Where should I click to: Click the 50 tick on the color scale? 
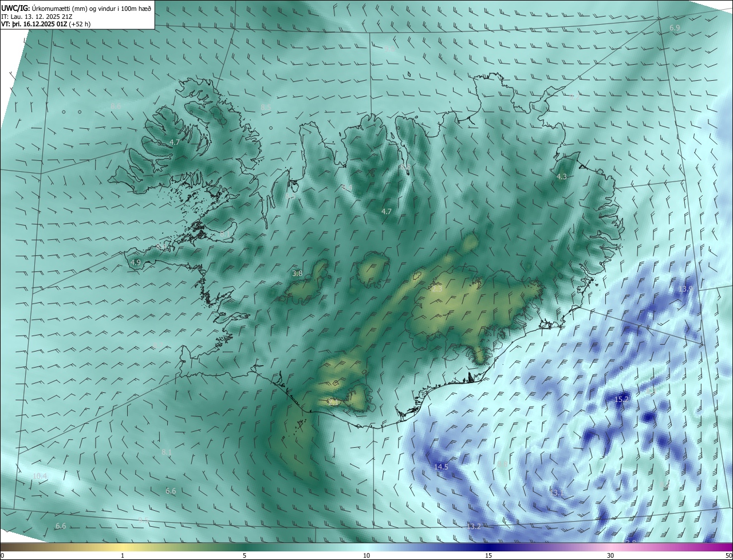(x=728, y=556)
